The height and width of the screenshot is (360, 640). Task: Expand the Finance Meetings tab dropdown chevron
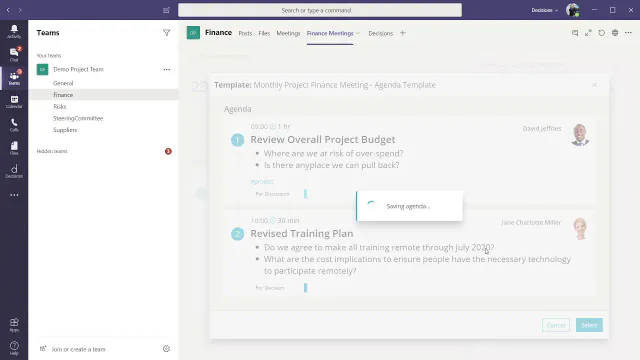tap(358, 33)
